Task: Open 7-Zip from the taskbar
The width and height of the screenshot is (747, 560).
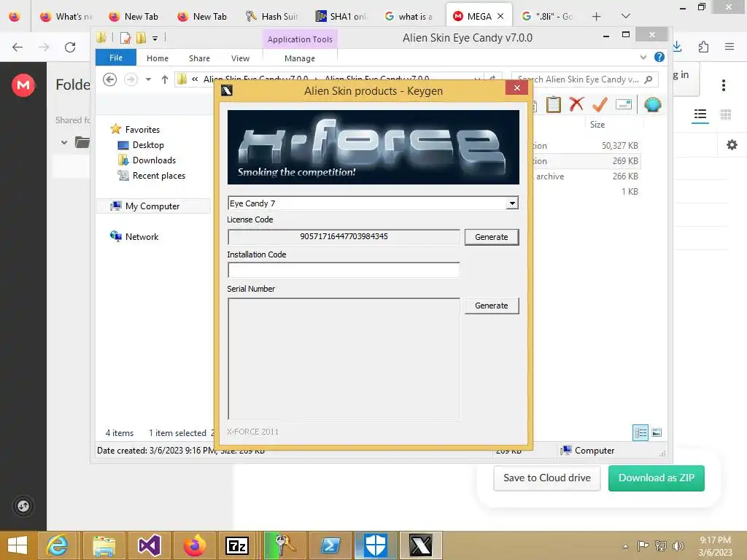Action: [x=237, y=545]
